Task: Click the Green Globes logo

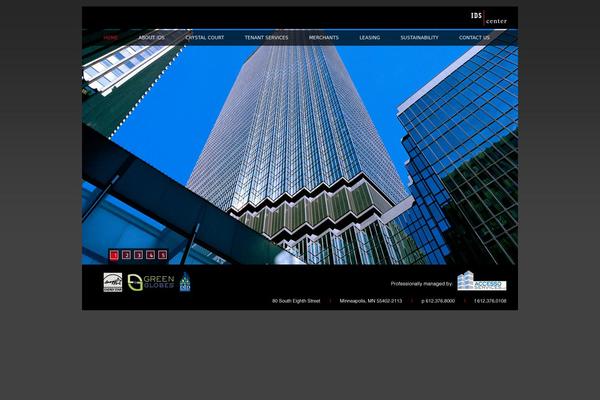Action: coord(151,282)
